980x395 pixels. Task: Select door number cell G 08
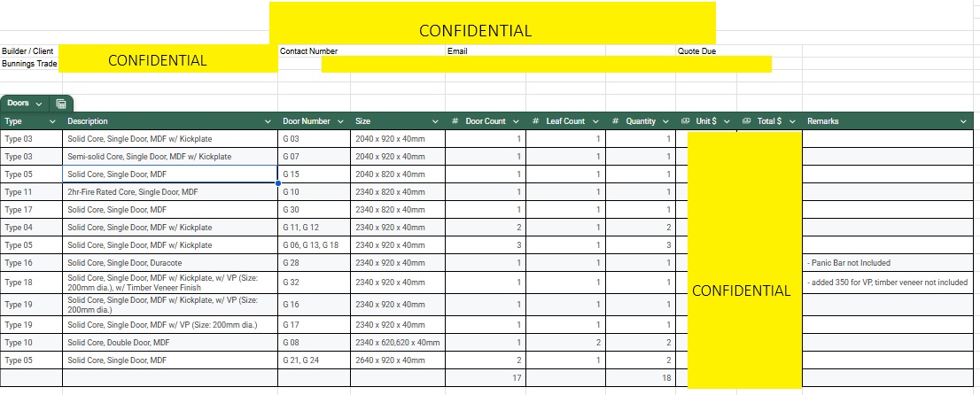point(314,343)
